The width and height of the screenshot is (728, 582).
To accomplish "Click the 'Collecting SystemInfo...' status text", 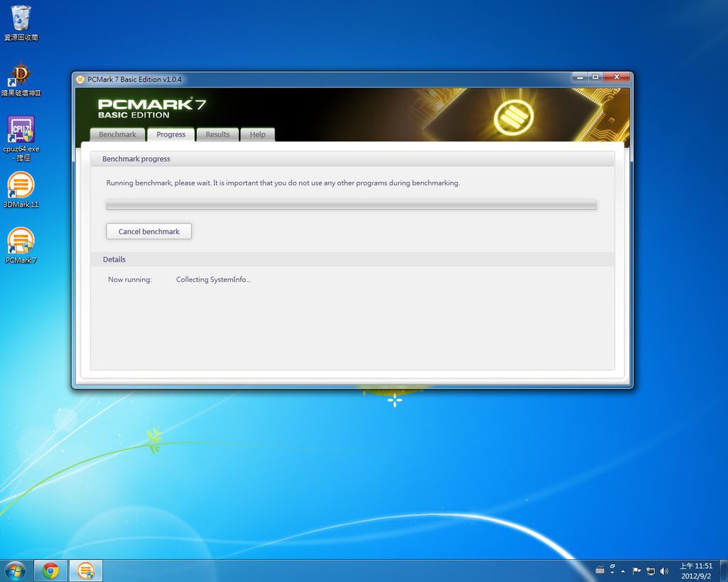I will [213, 279].
